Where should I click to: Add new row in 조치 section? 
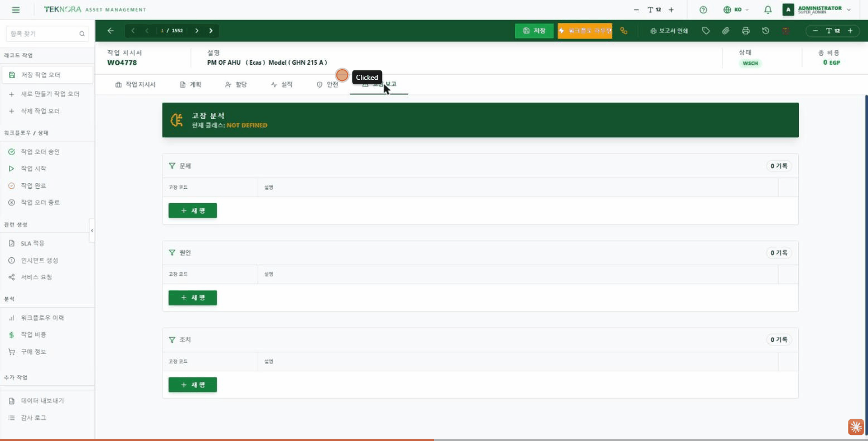point(192,385)
